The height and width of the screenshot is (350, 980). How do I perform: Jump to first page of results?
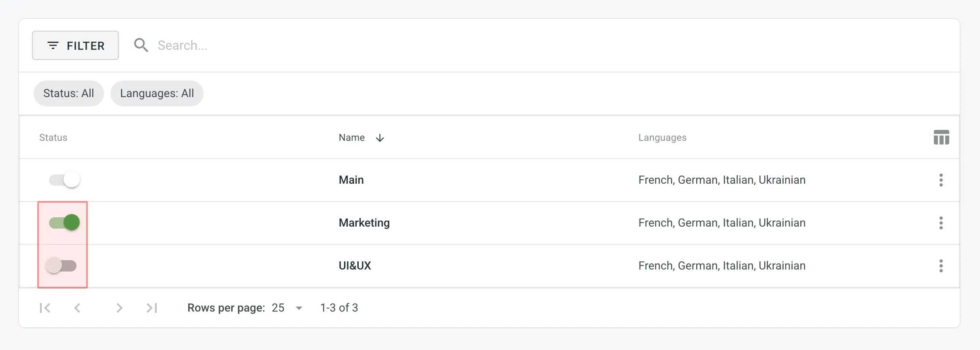point(45,308)
